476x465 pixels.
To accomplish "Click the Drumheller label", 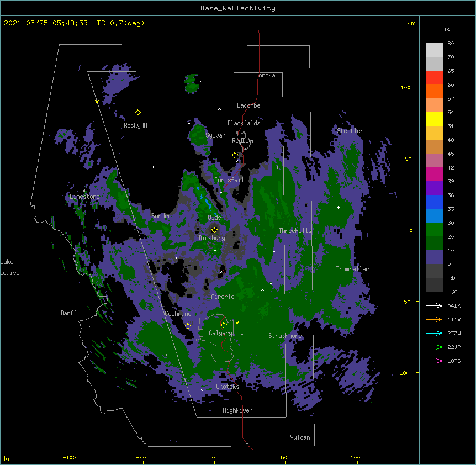I will 352,269.
